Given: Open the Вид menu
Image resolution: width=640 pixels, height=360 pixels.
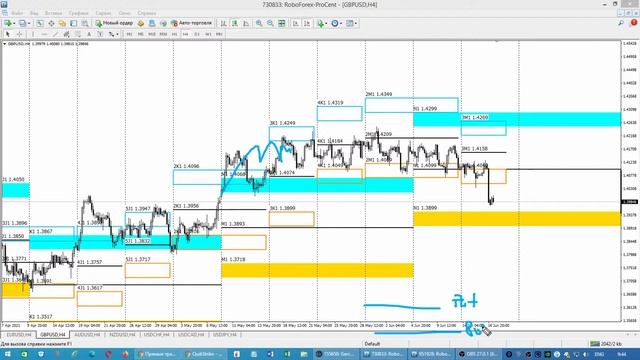Looking at the screenshot, I should click(x=34, y=13).
